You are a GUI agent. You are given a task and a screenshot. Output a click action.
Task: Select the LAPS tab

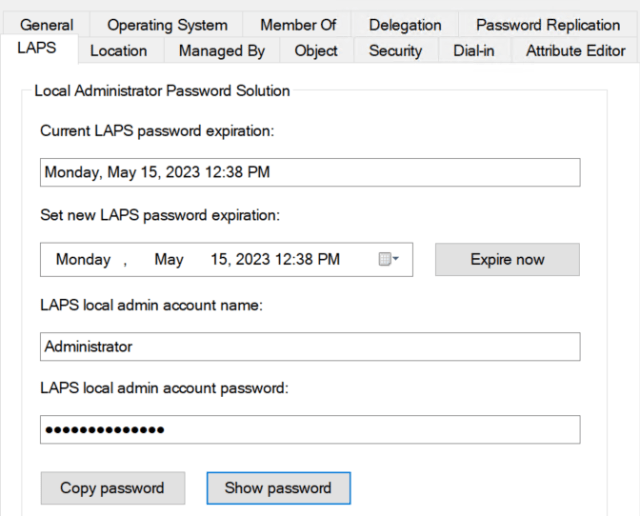[x=37, y=49]
